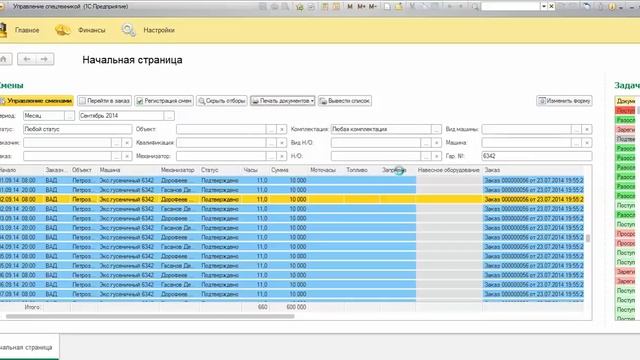Viewport: 640px width, 360px height.
Task: Open Квалификация selection with ellipsis button
Action: point(271,143)
